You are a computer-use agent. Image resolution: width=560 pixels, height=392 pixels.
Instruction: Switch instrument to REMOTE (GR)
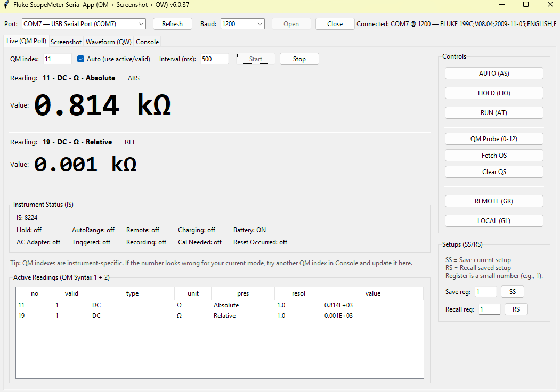click(x=494, y=201)
